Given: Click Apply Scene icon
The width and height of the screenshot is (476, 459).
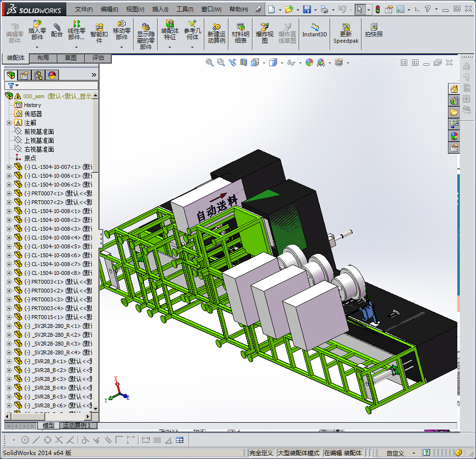Looking at the screenshot, I should click(321, 62).
